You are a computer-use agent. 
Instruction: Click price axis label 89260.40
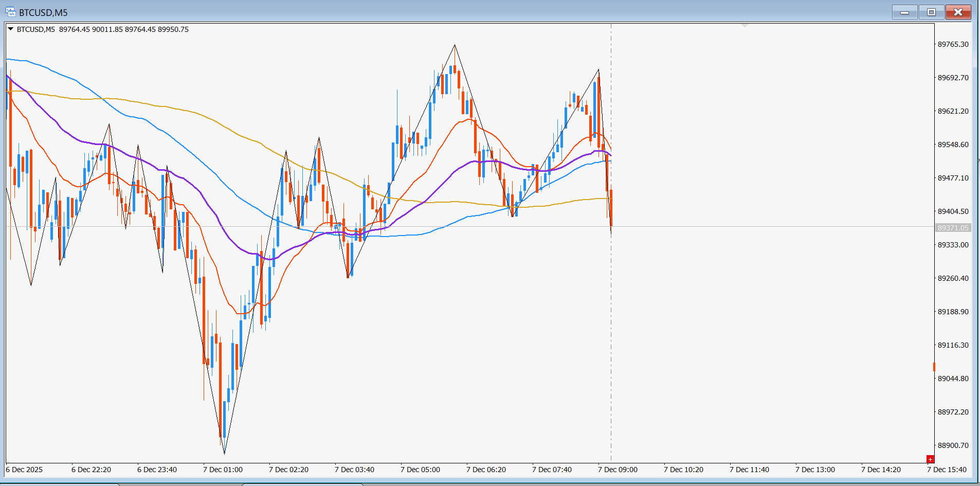point(953,278)
